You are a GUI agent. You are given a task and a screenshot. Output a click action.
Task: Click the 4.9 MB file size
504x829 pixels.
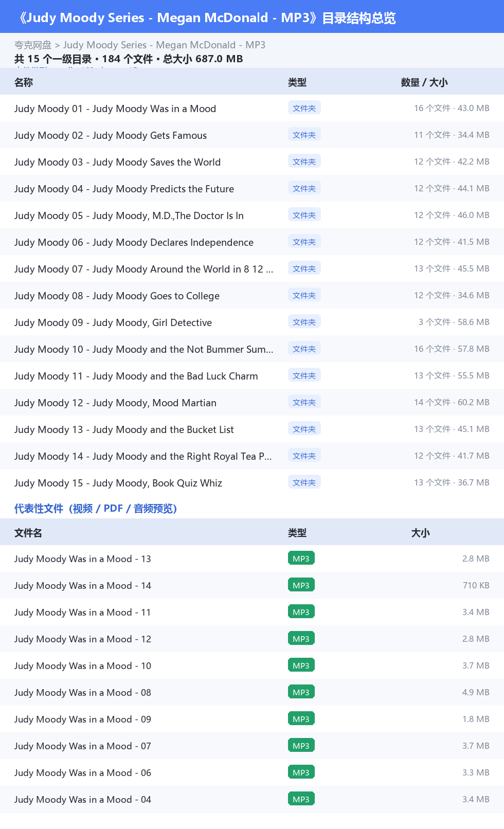(x=476, y=692)
